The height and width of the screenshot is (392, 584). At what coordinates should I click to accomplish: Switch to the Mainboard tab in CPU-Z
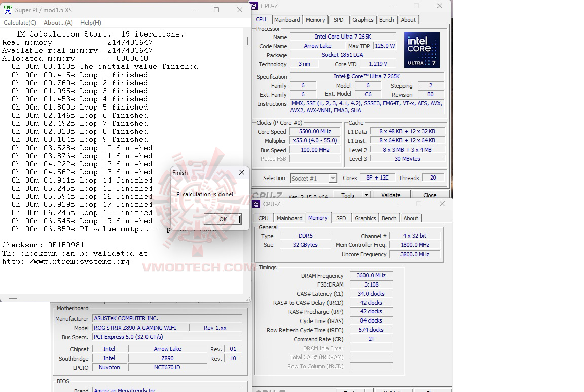(287, 20)
